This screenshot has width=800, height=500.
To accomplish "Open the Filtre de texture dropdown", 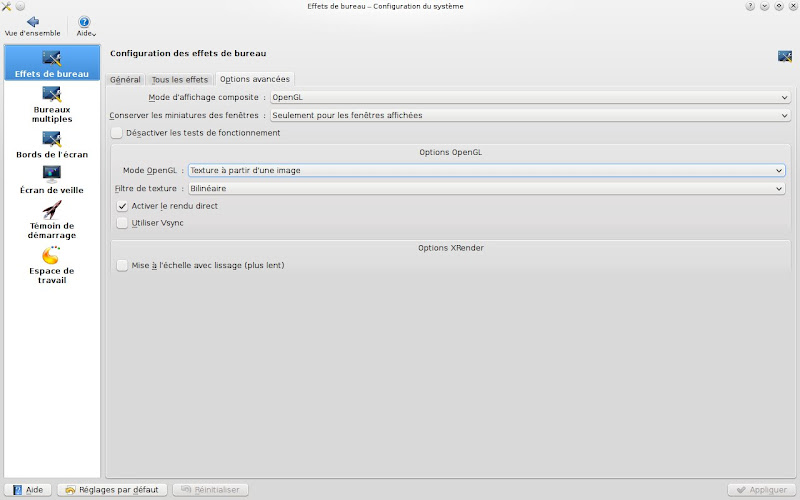I will tap(486, 188).
